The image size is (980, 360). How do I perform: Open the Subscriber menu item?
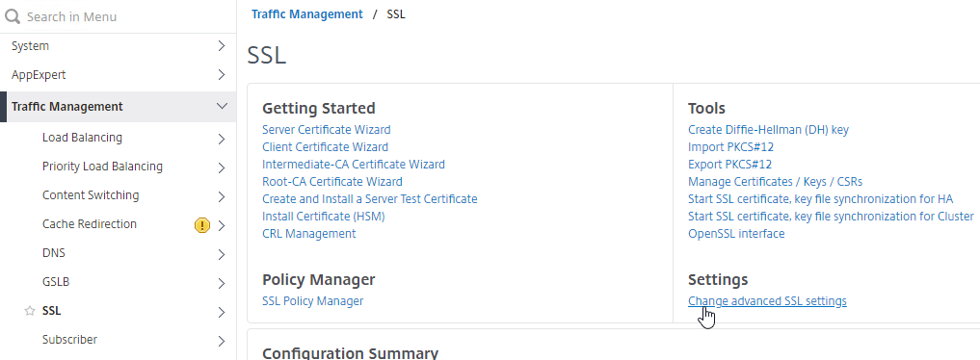[x=70, y=340]
